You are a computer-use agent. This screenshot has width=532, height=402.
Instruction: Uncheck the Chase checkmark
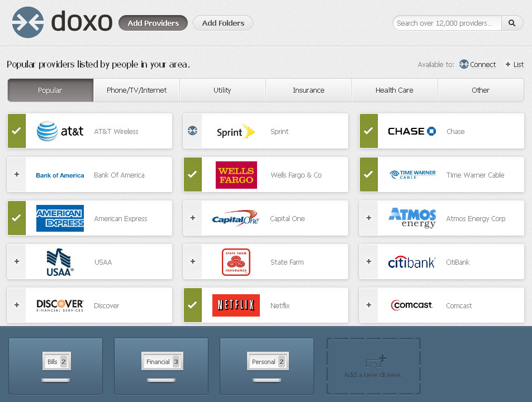coord(369,131)
